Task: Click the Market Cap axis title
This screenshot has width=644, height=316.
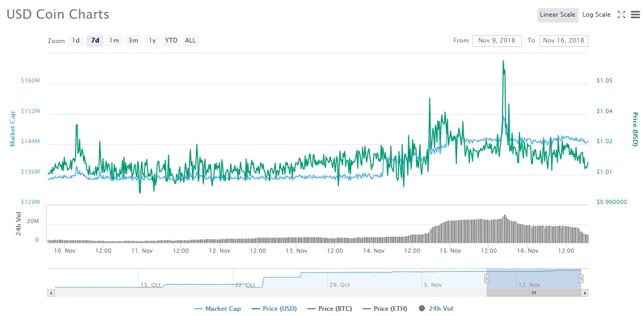Action: coord(13,129)
